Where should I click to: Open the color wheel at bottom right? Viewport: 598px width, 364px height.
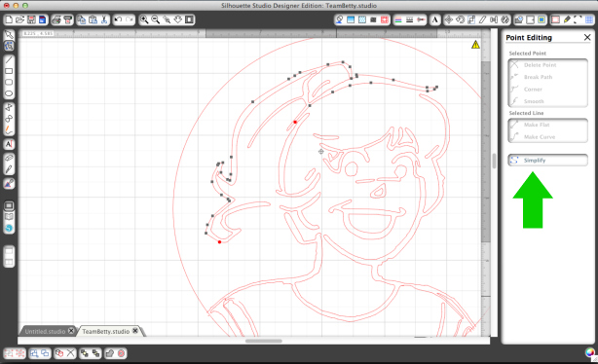[590, 352]
